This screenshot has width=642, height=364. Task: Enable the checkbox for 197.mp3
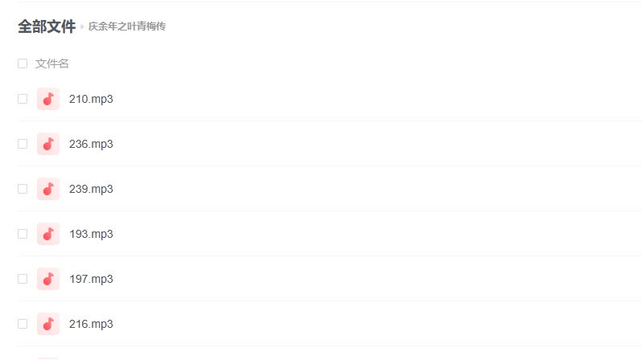point(23,279)
